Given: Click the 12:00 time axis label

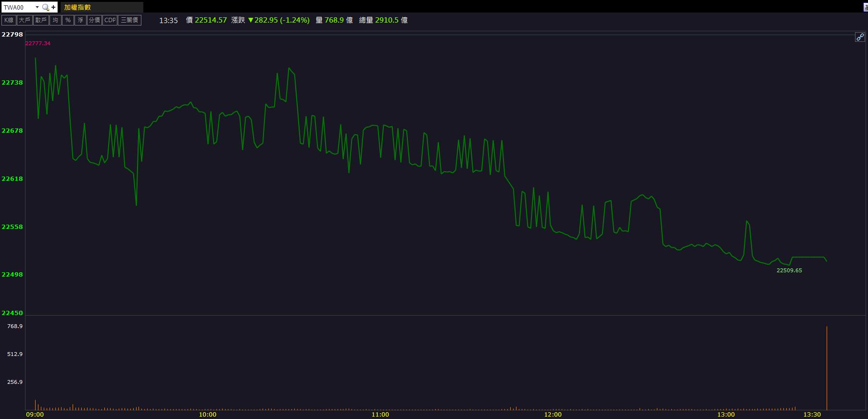Looking at the screenshot, I should (x=553, y=415).
